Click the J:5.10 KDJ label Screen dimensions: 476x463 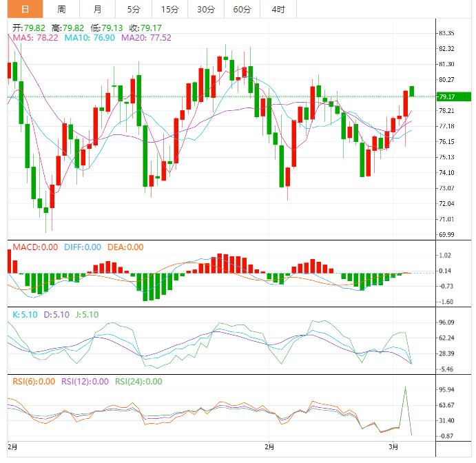87,315
